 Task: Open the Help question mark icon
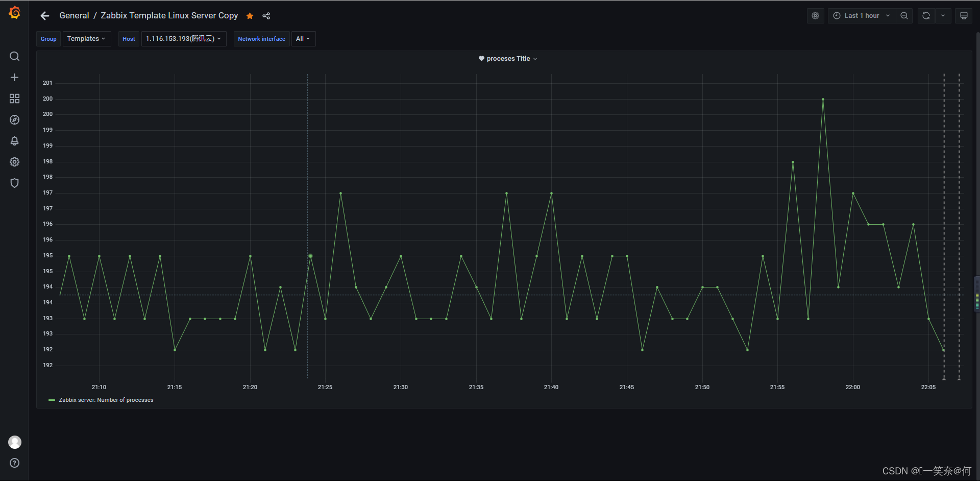click(14, 463)
